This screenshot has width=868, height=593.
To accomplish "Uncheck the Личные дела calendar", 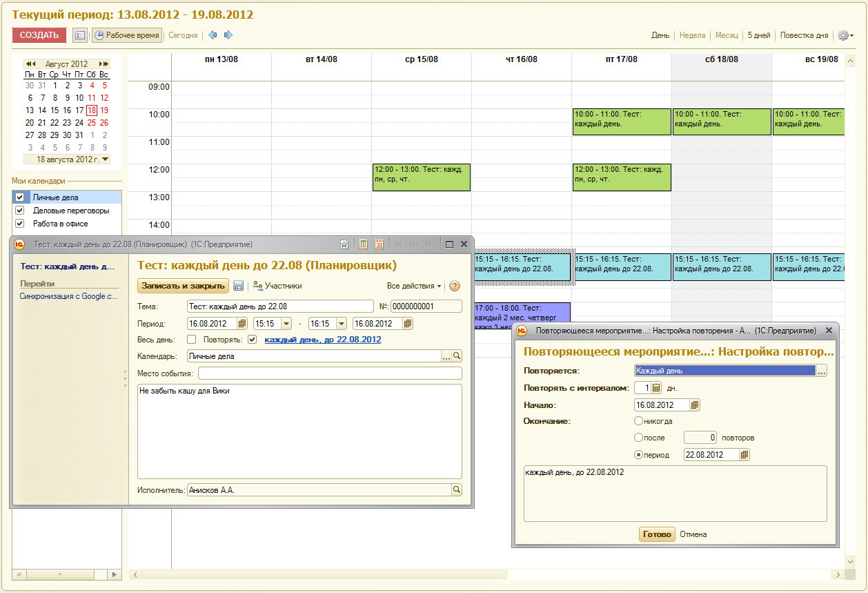I will click(20, 197).
